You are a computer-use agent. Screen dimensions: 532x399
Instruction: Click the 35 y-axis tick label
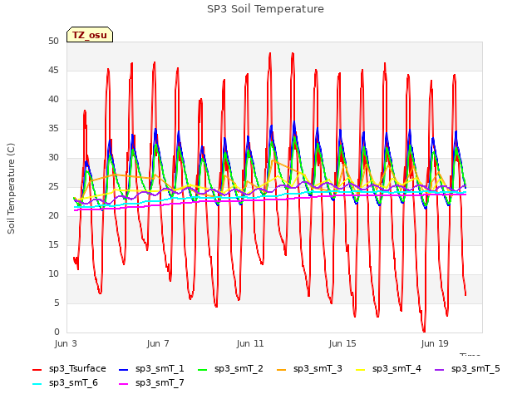click(x=53, y=128)
